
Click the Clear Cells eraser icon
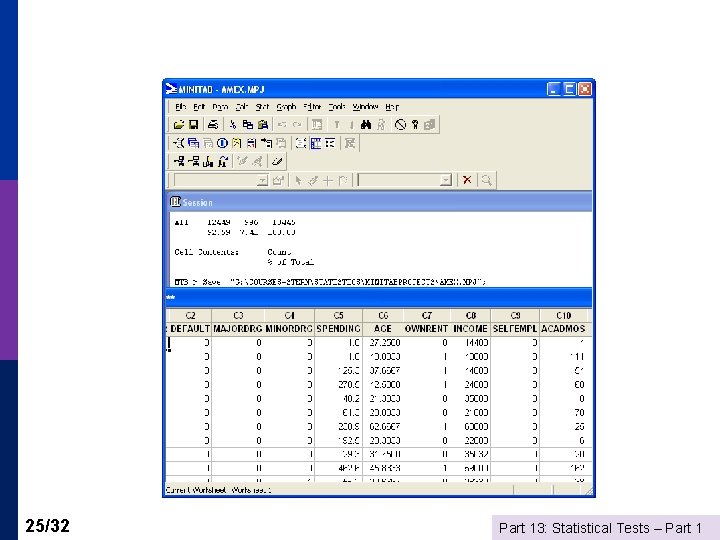277,161
